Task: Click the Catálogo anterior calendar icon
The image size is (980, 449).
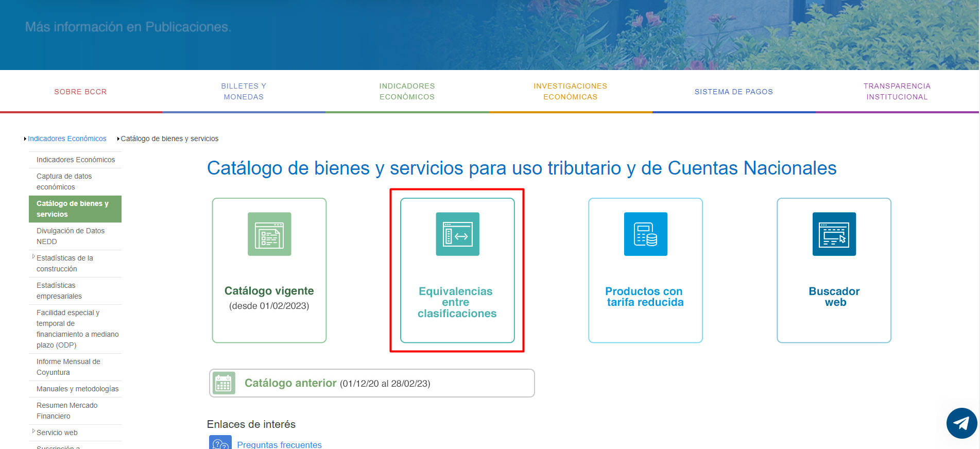Action: click(223, 384)
